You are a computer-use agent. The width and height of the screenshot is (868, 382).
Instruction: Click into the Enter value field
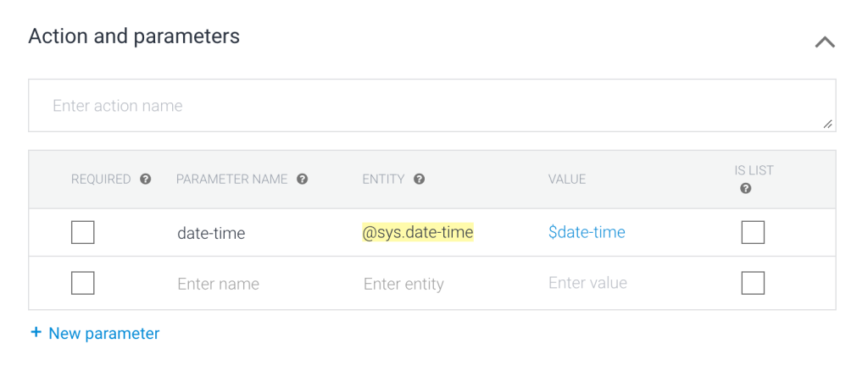(588, 283)
